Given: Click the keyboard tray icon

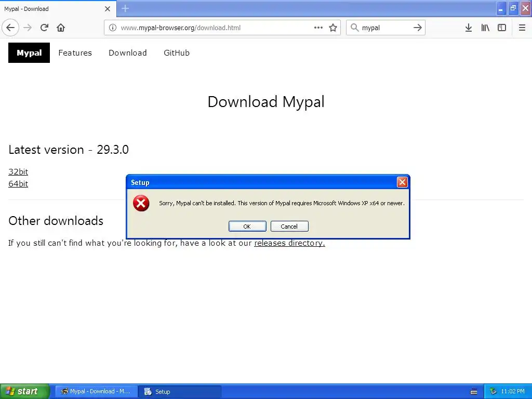Looking at the screenshot, I should coord(474,392).
